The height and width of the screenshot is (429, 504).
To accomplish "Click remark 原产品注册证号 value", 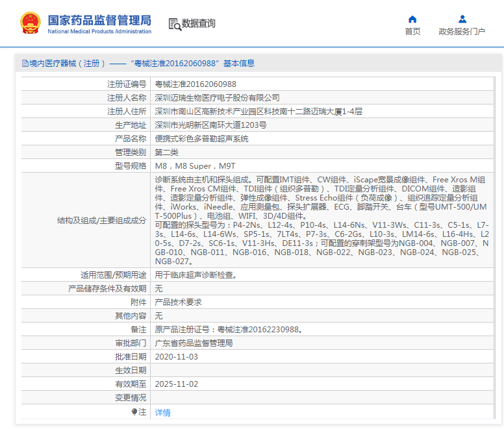I will tap(229, 330).
